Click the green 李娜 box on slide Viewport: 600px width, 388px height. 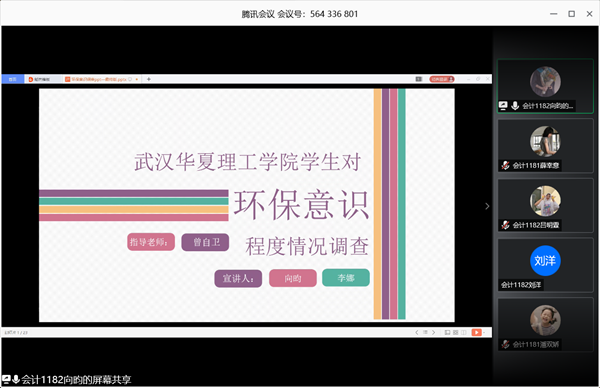coord(346,278)
